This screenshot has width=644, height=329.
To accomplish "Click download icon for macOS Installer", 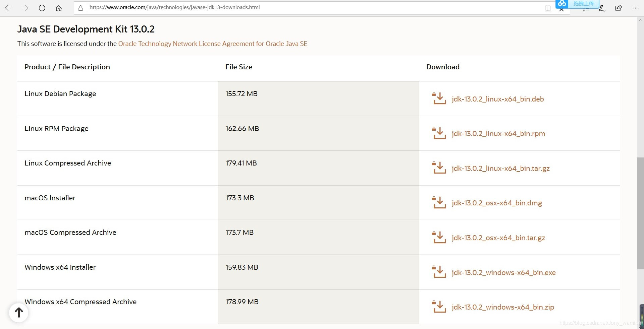I will coord(439,202).
